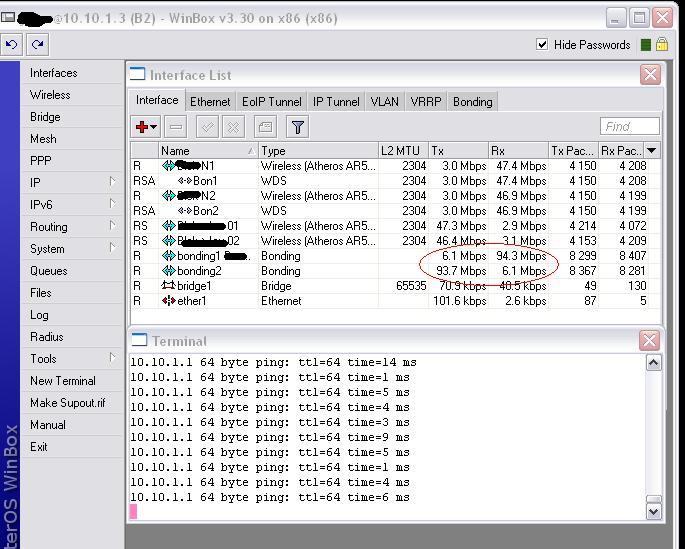
Task: Click the Bon1 WDS icon
Action: tap(185, 181)
